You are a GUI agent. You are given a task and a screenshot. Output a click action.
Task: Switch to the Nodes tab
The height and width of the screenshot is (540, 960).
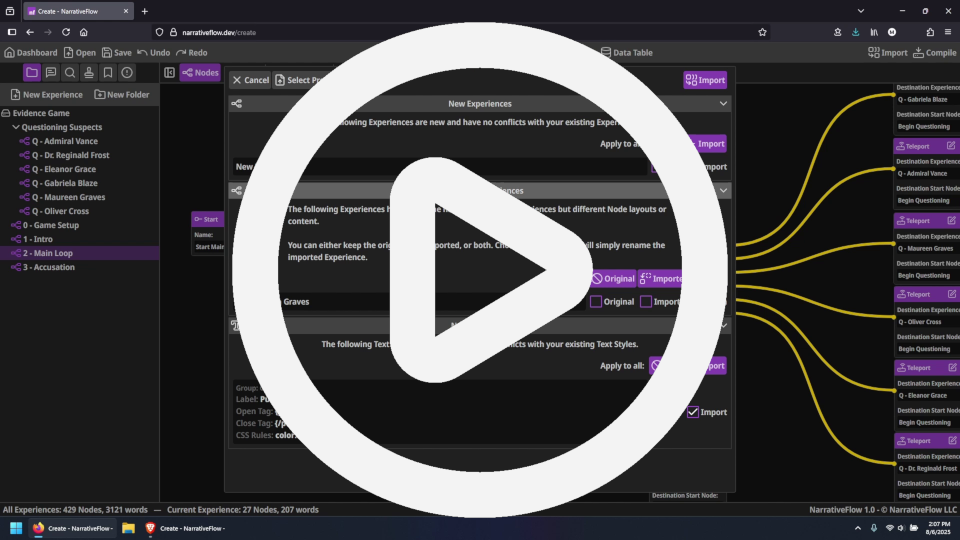click(200, 72)
